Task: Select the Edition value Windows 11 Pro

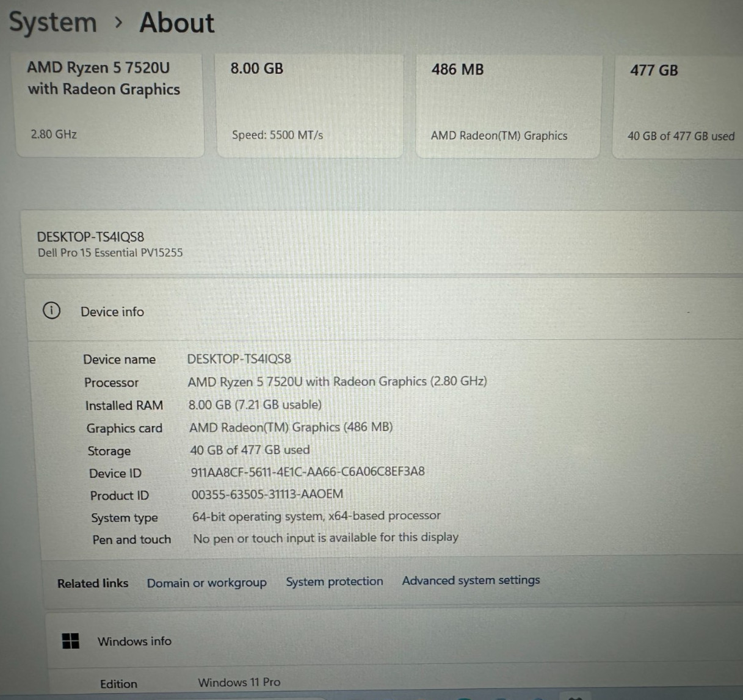Action: click(239, 682)
